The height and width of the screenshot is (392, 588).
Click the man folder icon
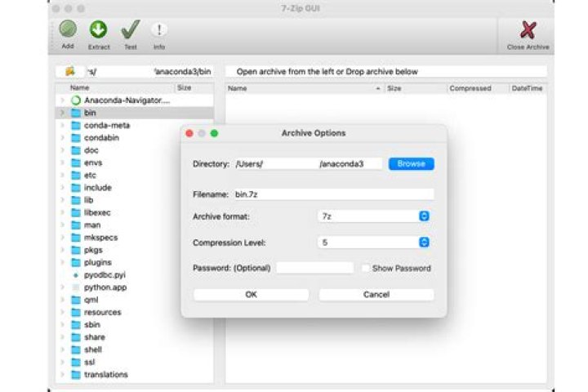click(x=76, y=225)
